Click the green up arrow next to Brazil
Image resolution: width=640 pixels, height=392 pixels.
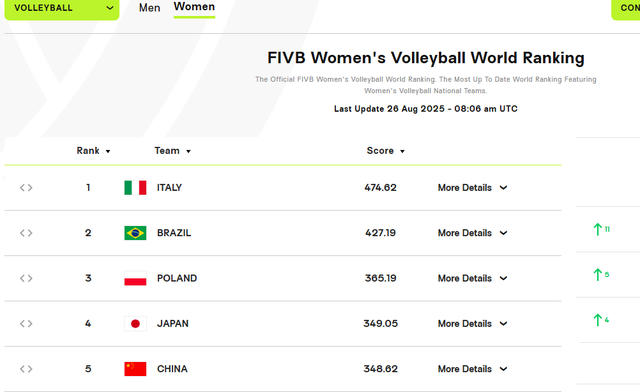coord(598,229)
